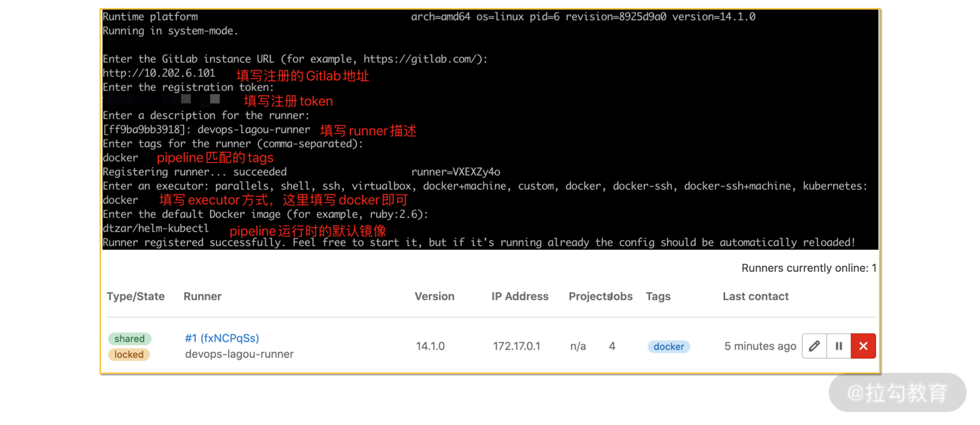Click 'Enter tags for the runner' line
Image resolution: width=980 pixels, height=425 pixels.
[233, 144]
